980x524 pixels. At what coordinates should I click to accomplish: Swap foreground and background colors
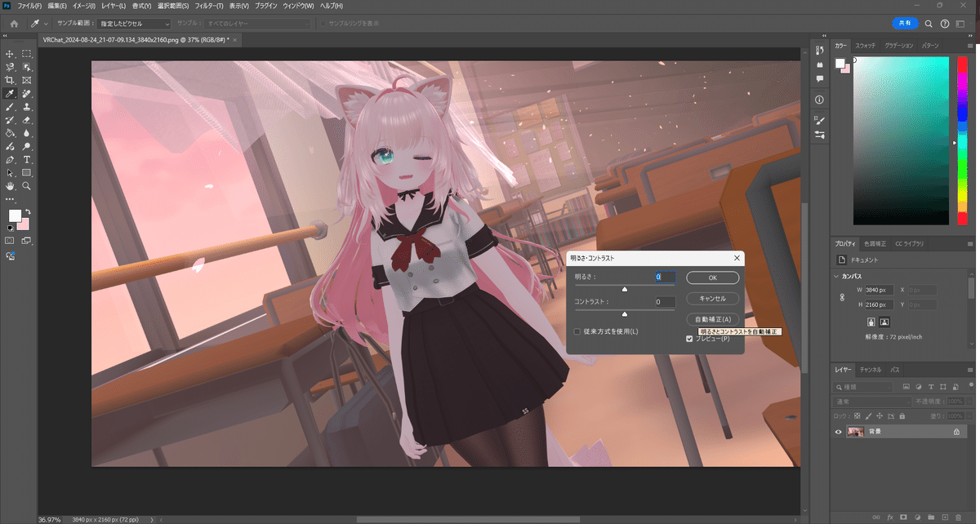(x=26, y=212)
